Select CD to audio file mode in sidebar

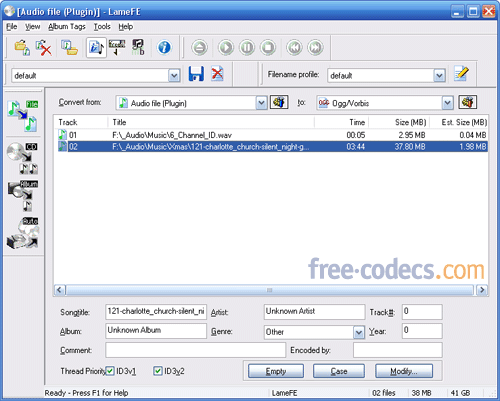pyautogui.click(x=23, y=158)
